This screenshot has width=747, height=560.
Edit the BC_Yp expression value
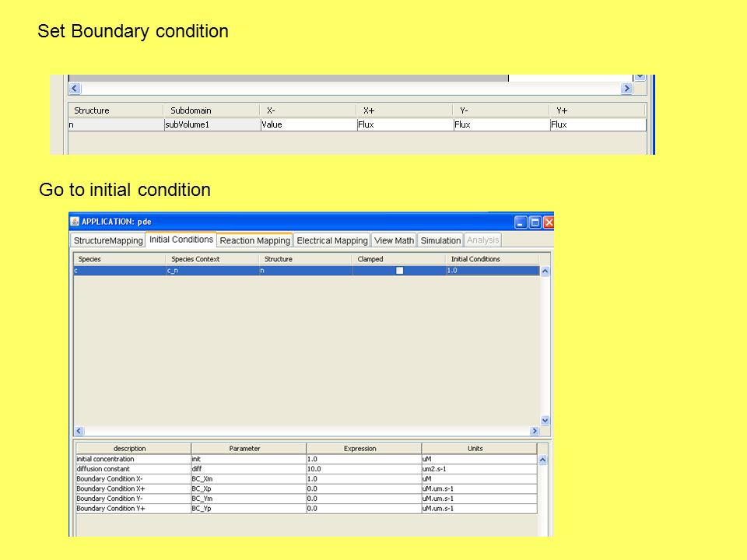pos(364,509)
